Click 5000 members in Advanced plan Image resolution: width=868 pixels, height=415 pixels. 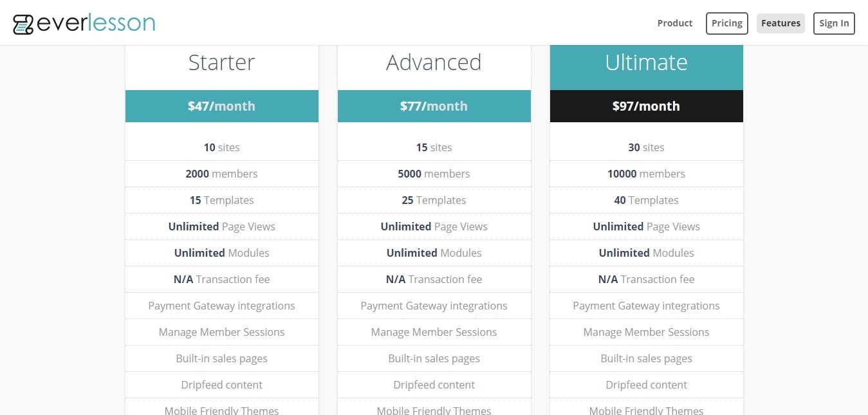[434, 174]
